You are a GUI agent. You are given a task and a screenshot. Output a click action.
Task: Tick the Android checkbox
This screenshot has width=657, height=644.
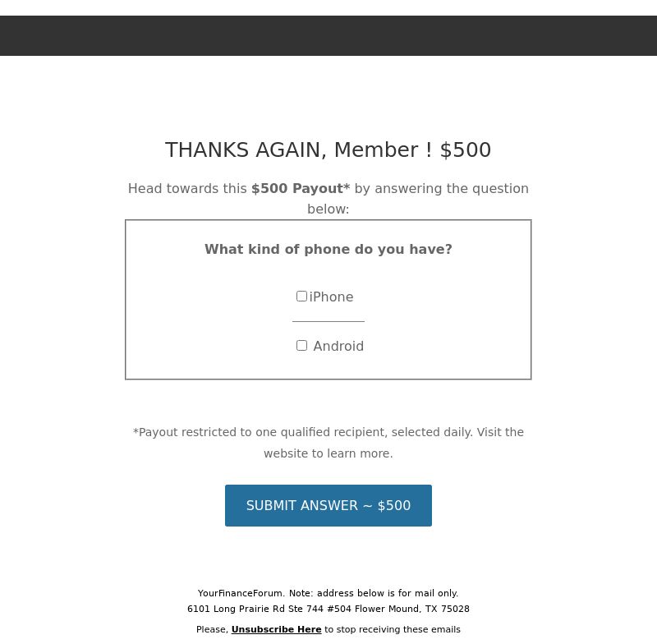pos(301,346)
